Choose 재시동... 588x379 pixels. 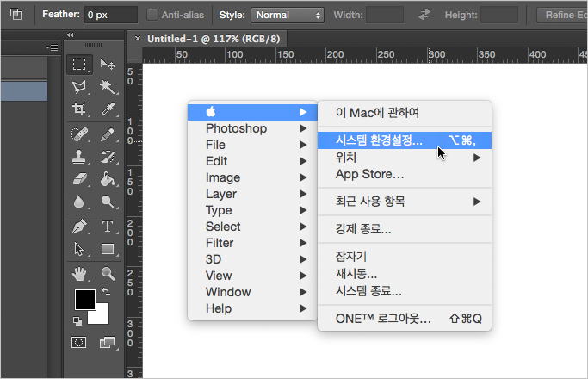pos(405,274)
